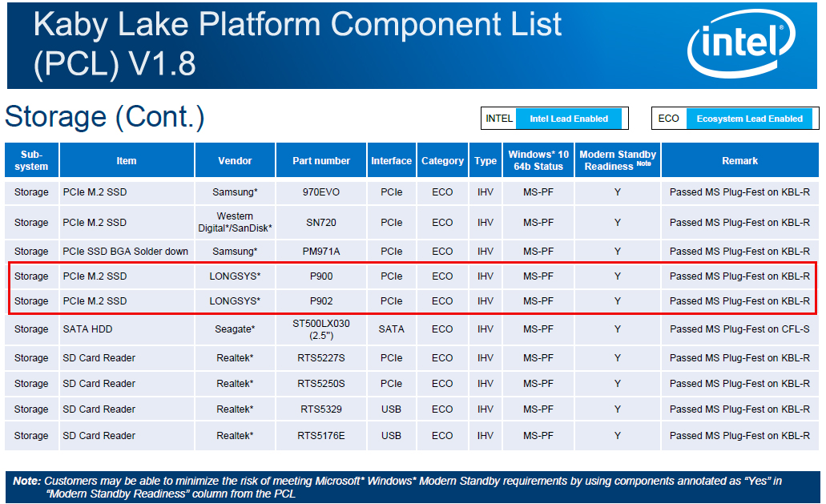This screenshot has height=504, width=826.
Task: Select the remark in the PM971A row
Action: pos(739,252)
